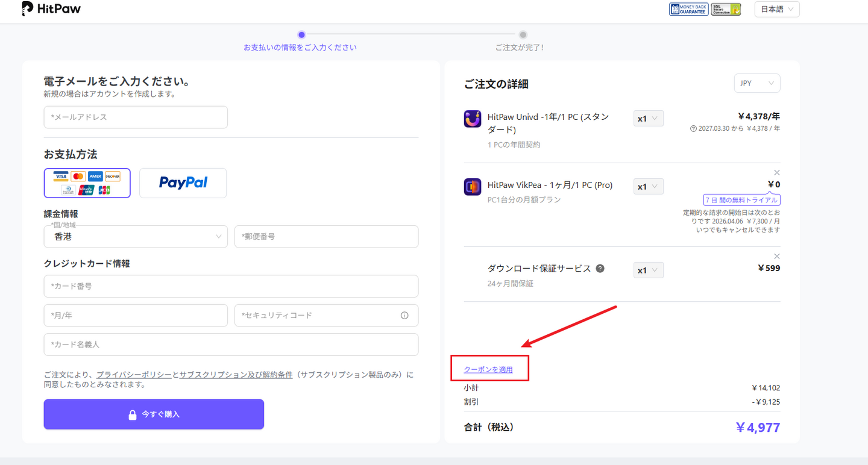Image resolution: width=868 pixels, height=465 pixels.
Task: Open the 日本語 language dropdown
Action: click(776, 9)
